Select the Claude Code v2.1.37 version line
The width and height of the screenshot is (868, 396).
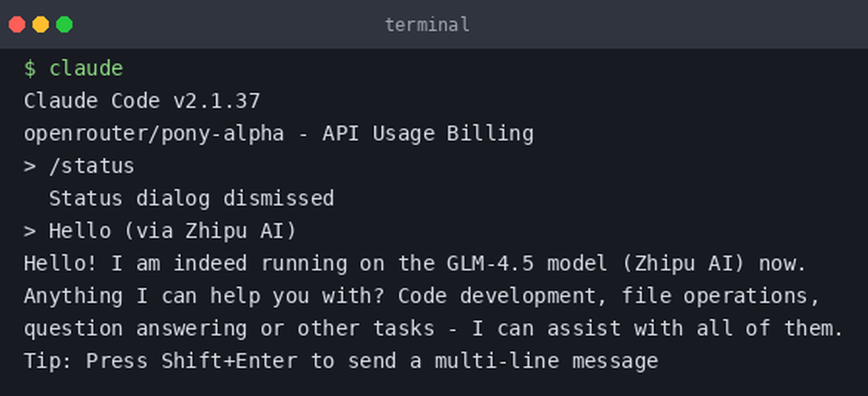coord(142,101)
